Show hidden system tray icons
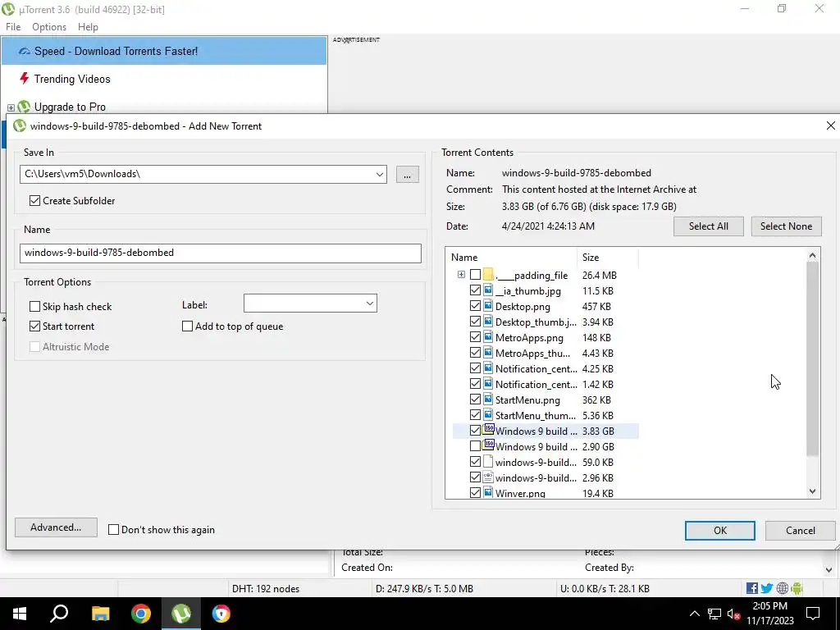The width and height of the screenshot is (840, 630). point(694,614)
